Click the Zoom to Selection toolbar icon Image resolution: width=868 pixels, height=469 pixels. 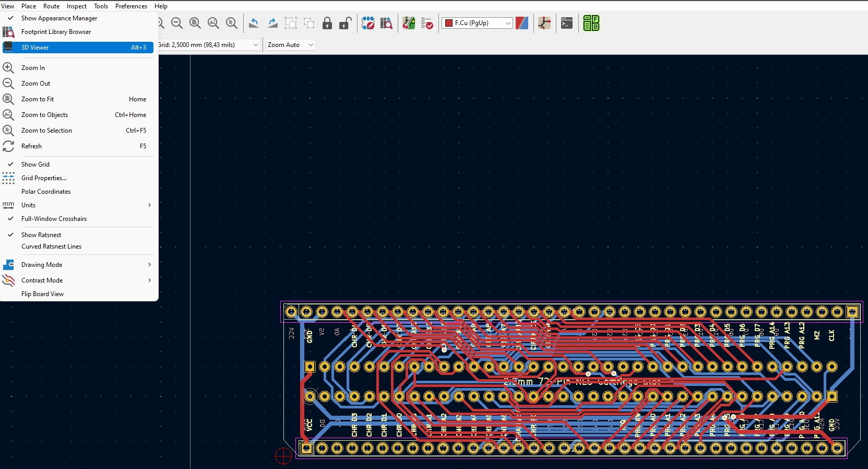[x=232, y=23]
